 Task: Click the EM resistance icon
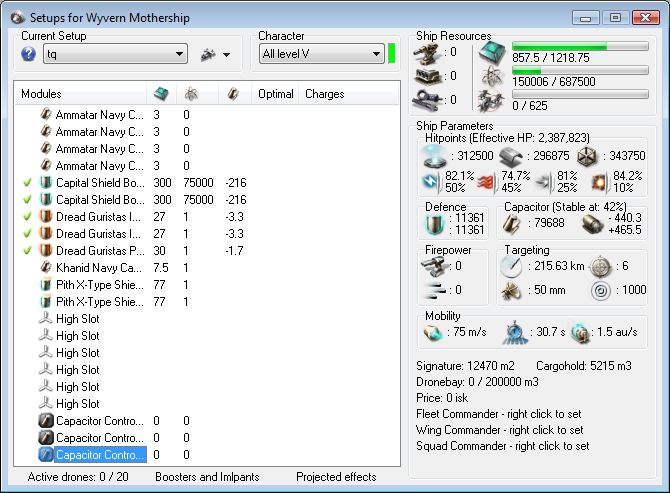coord(431,181)
